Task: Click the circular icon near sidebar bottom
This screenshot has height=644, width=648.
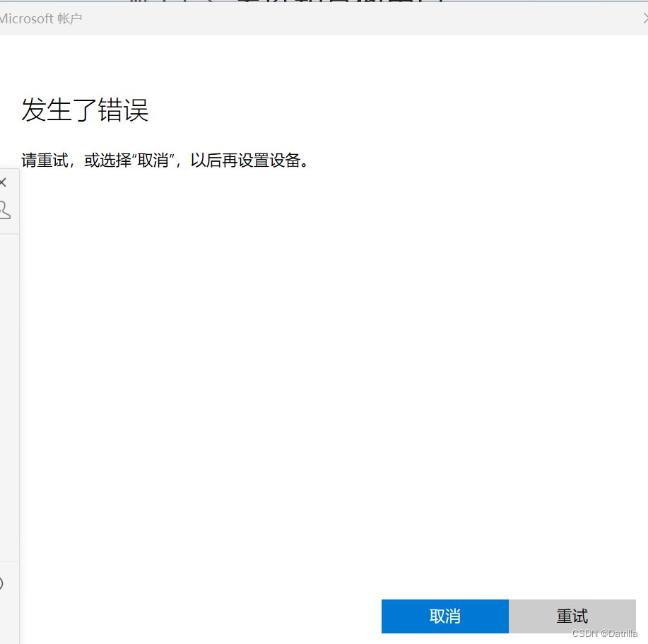Action: 2,583
